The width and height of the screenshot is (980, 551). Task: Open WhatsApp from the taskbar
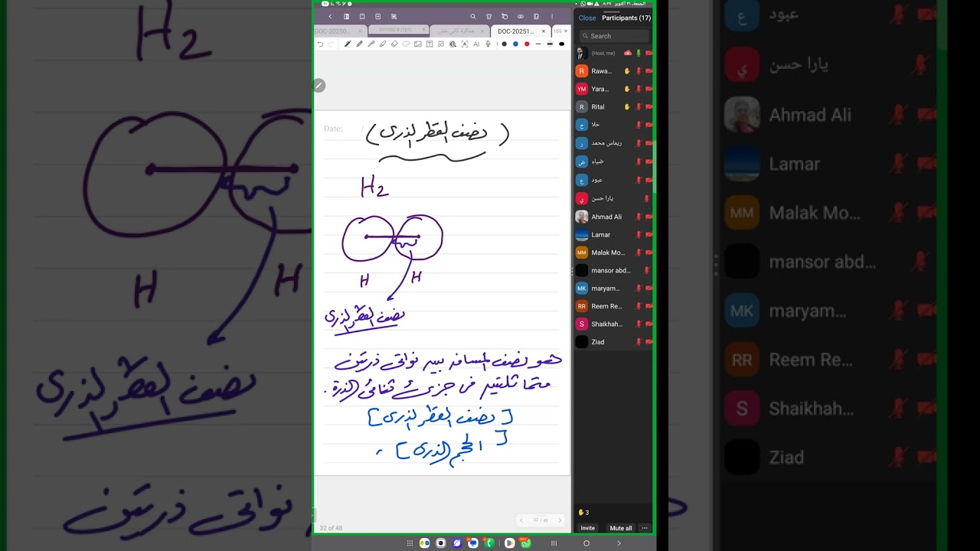(x=526, y=543)
